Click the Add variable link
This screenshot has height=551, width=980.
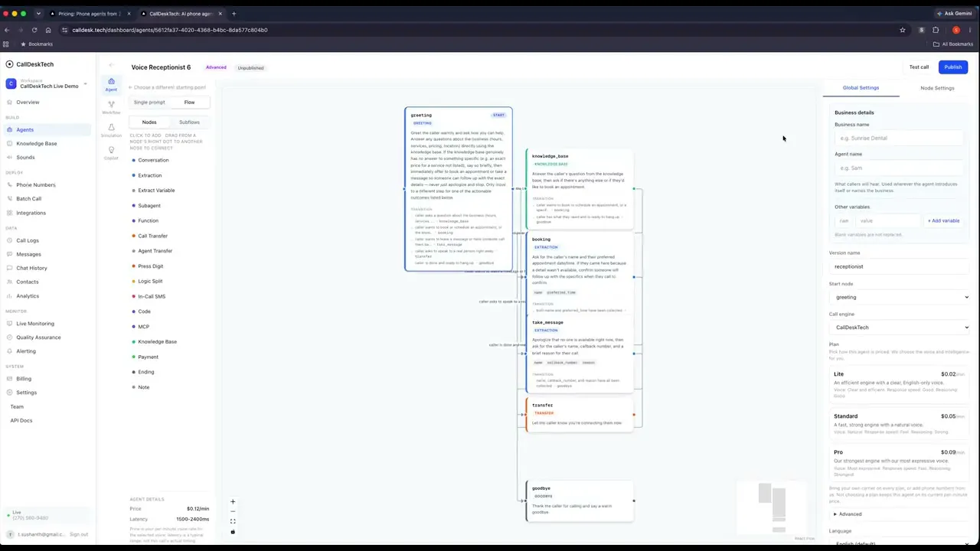943,220
